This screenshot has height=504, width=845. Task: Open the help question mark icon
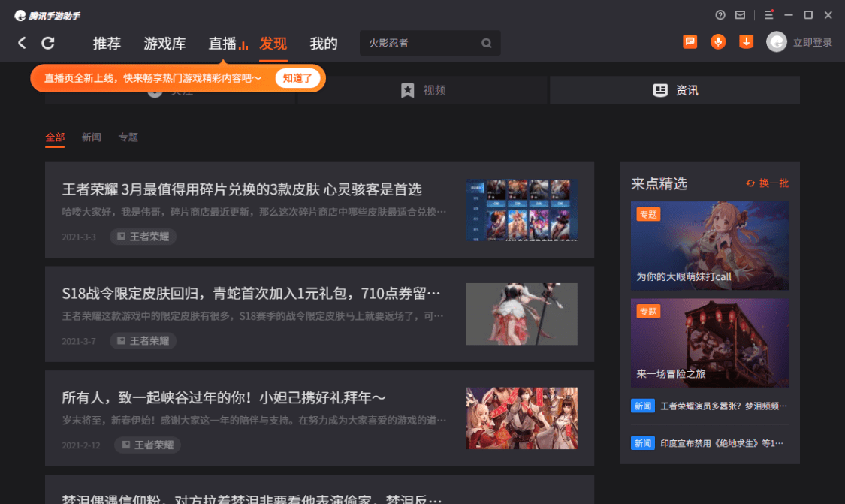point(720,15)
